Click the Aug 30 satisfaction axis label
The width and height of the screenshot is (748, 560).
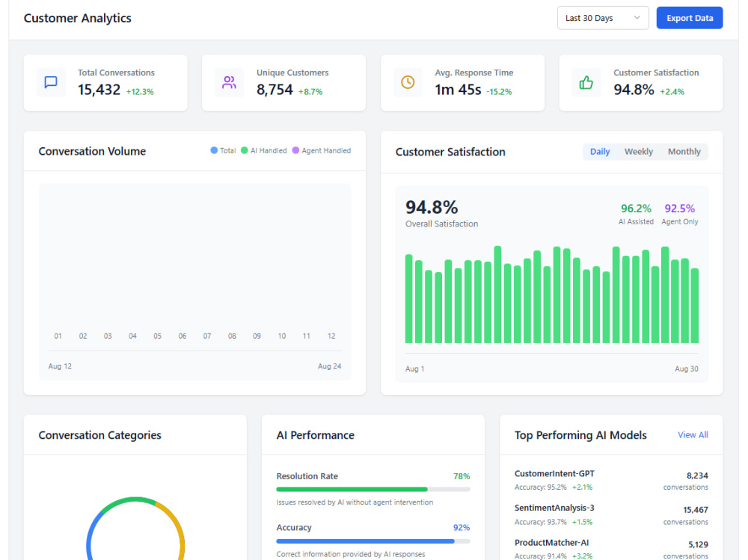687,369
